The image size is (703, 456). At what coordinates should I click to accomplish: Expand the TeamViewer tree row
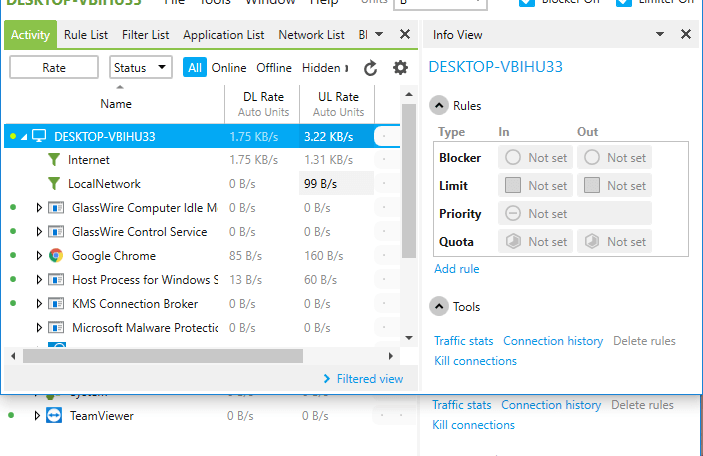tap(37, 416)
